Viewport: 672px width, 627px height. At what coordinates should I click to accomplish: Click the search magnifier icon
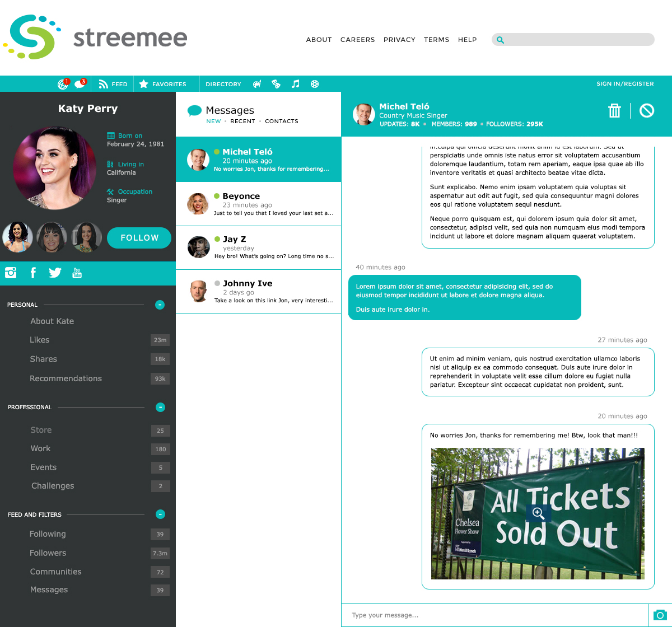pyautogui.click(x=500, y=40)
